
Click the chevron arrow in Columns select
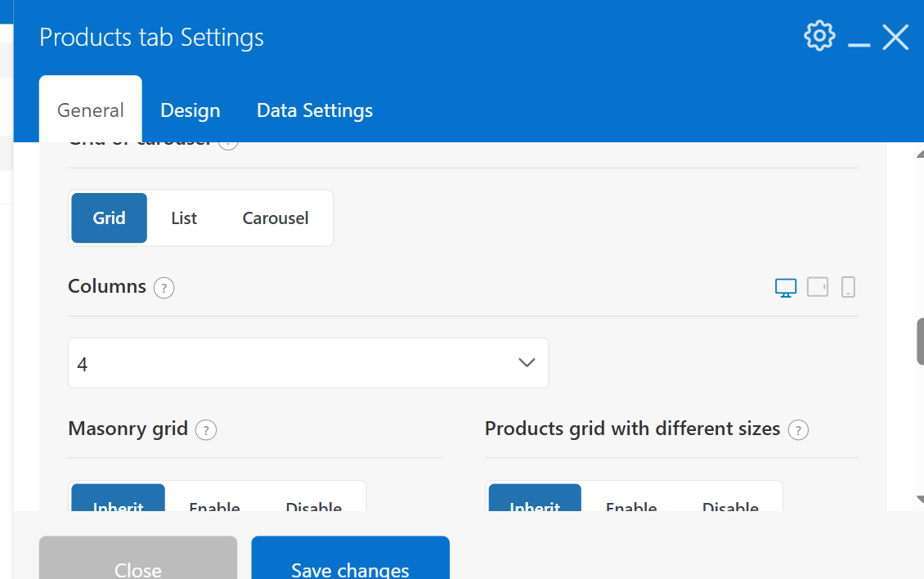click(527, 362)
